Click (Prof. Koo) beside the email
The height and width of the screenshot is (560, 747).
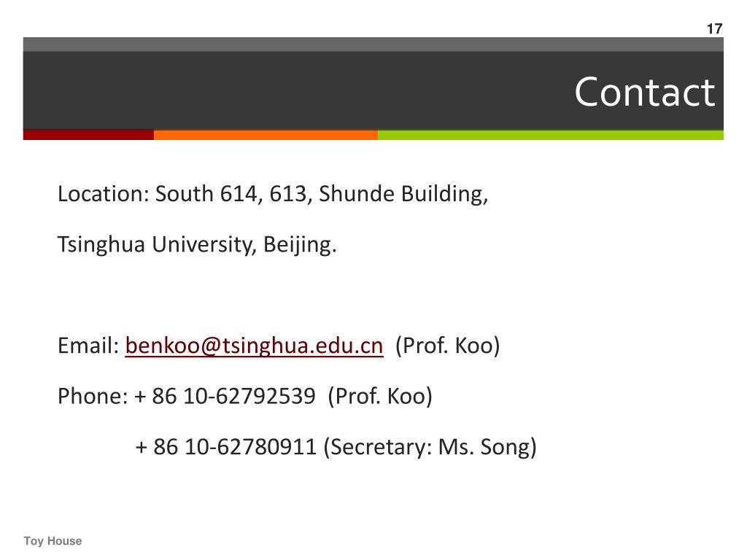[x=448, y=345]
